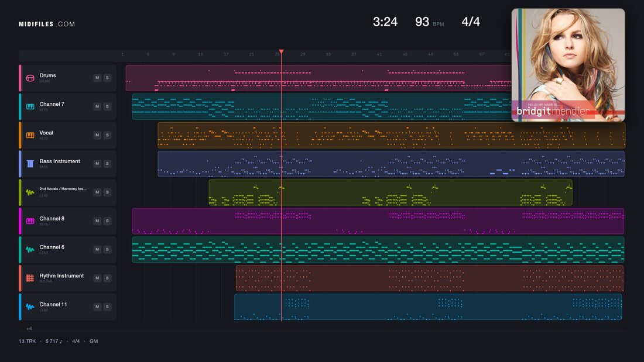The image size is (644, 362).
Task: Click the red playhead marker on ruler
Action: 282,51
